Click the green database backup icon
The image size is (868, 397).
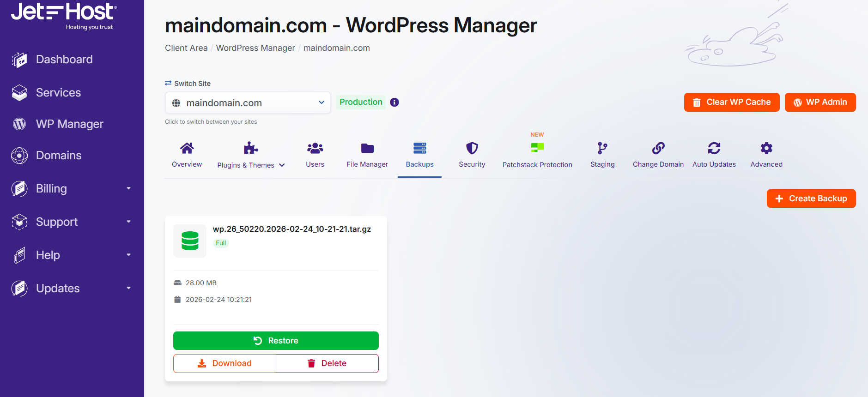pyautogui.click(x=190, y=241)
